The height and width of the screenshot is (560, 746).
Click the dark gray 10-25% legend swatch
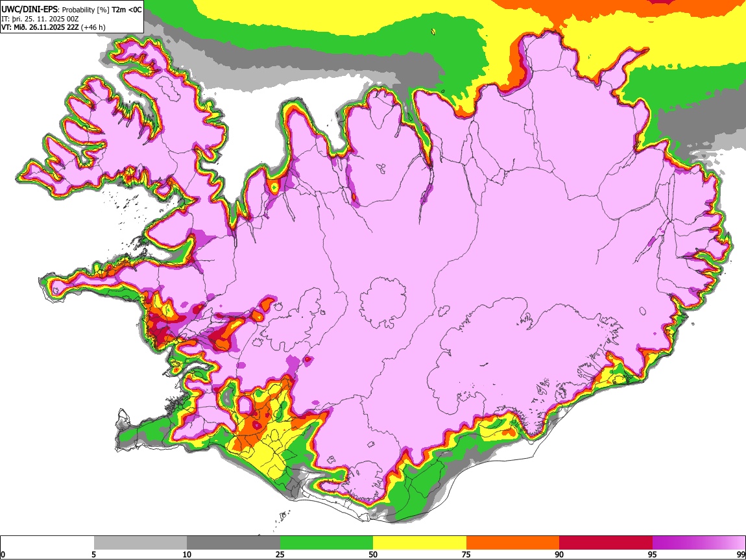point(234,543)
